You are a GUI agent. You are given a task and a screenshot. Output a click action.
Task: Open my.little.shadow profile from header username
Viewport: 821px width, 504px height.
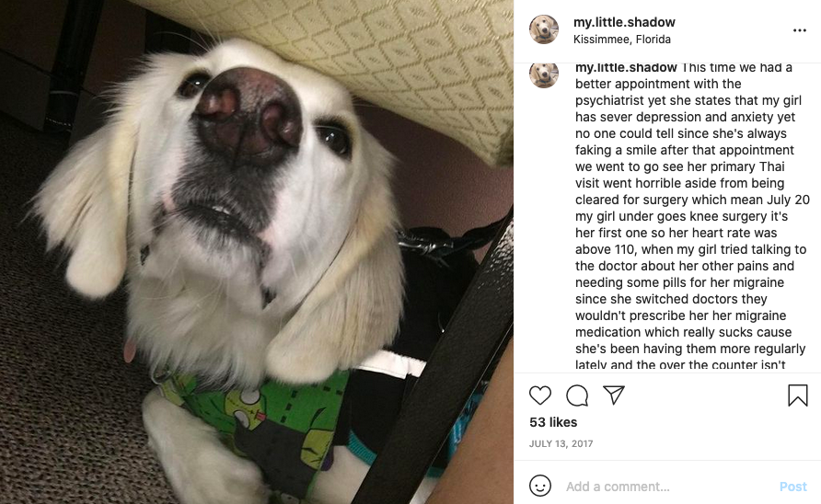click(x=624, y=22)
